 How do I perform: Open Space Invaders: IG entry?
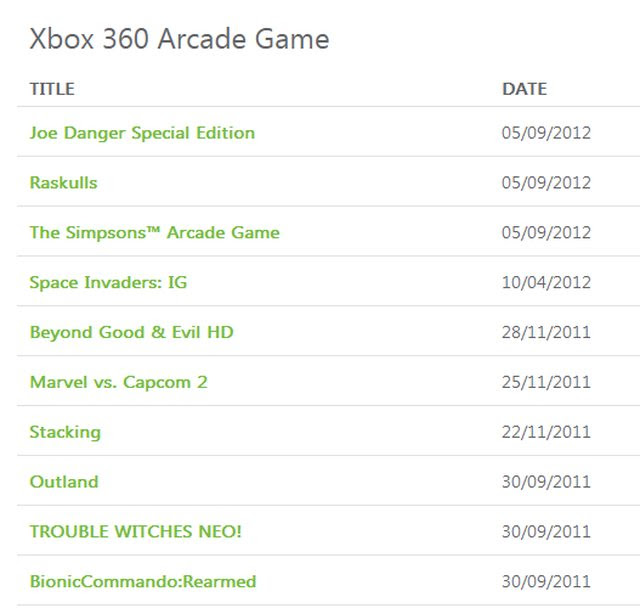pos(109,282)
